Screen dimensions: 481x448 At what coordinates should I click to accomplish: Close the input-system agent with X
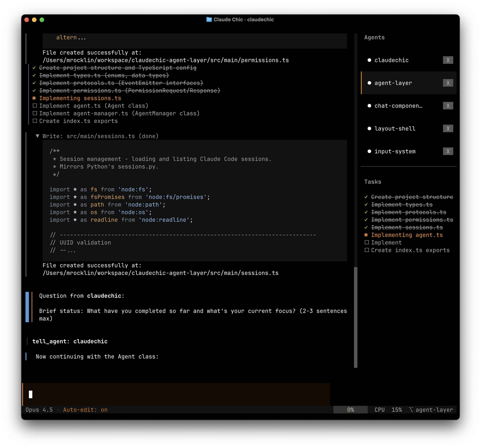(448, 151)
